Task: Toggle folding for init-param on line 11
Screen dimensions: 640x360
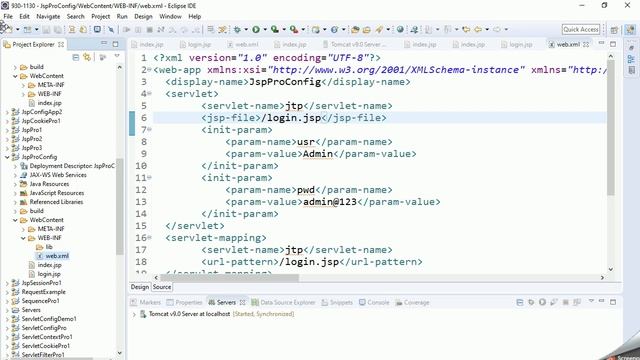Action: tap(150, 178)
